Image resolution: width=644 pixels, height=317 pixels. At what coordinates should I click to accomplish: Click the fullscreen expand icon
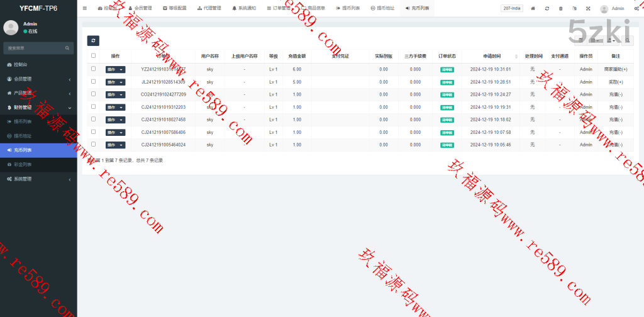[588, 9]
